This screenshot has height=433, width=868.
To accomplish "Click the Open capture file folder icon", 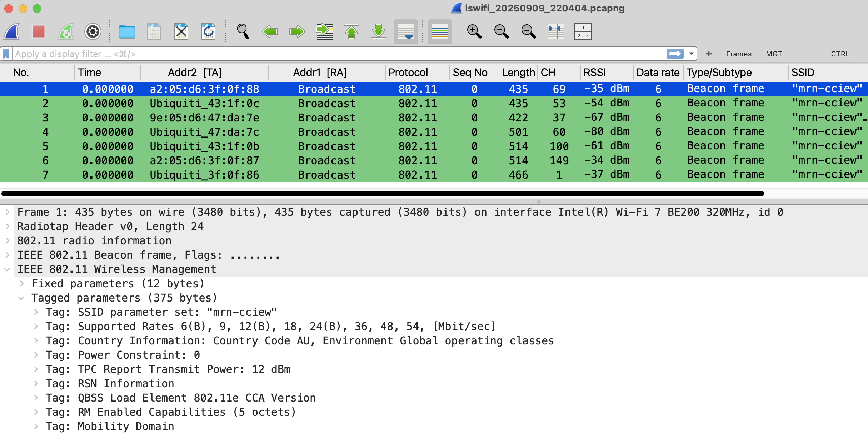I will click(127, 32).
